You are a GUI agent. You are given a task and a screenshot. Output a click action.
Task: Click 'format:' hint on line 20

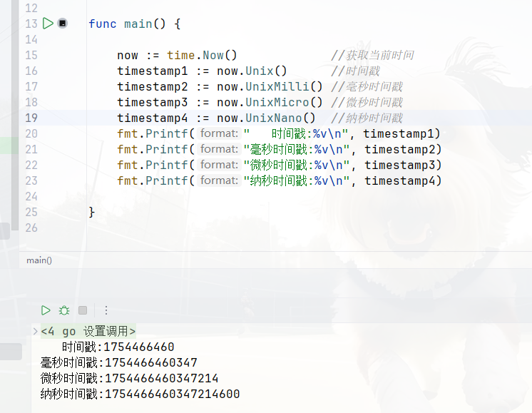click(219, 133)
